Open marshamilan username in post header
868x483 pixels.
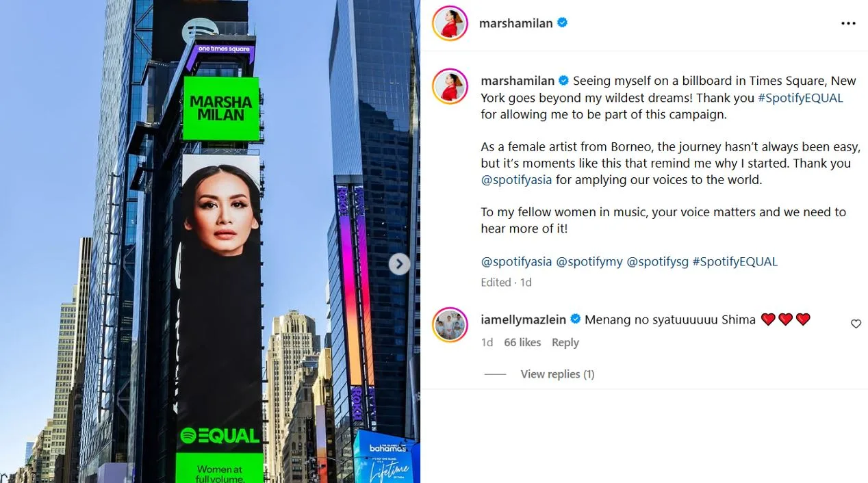(516, 23)
